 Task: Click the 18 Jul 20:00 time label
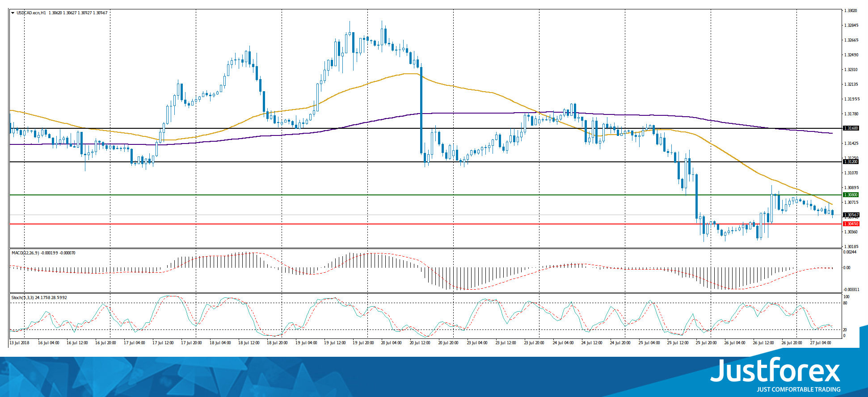click(x=278, y=343)
